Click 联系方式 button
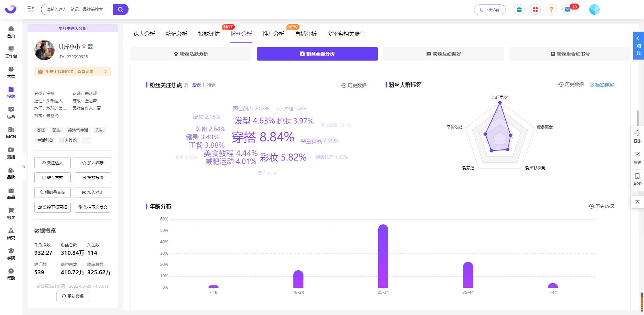 point(52,178)
